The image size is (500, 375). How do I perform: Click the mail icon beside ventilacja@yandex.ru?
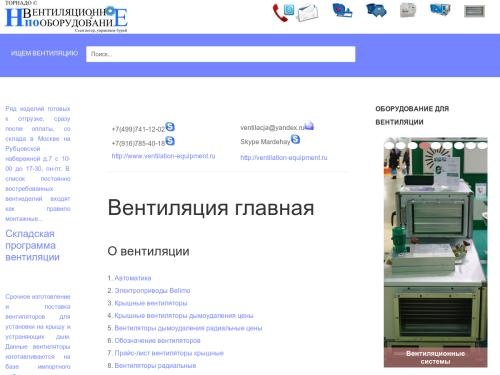coord(309,125)
